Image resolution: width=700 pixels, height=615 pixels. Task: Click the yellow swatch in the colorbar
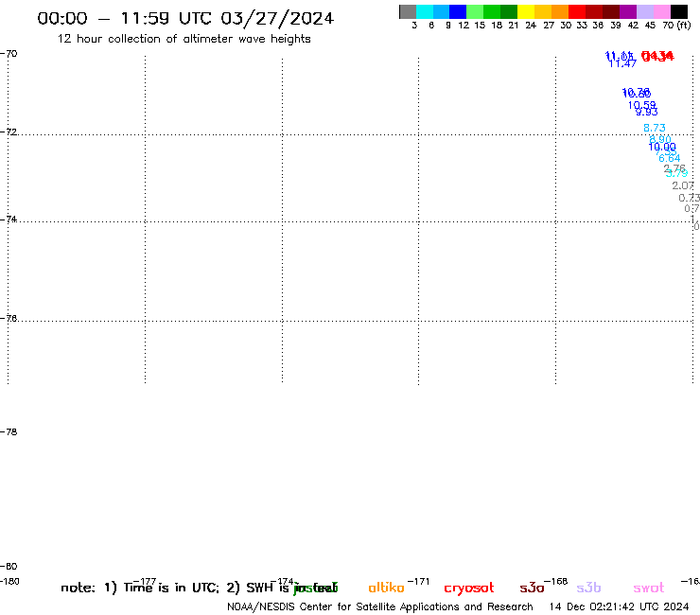click(x=526, y=11)
